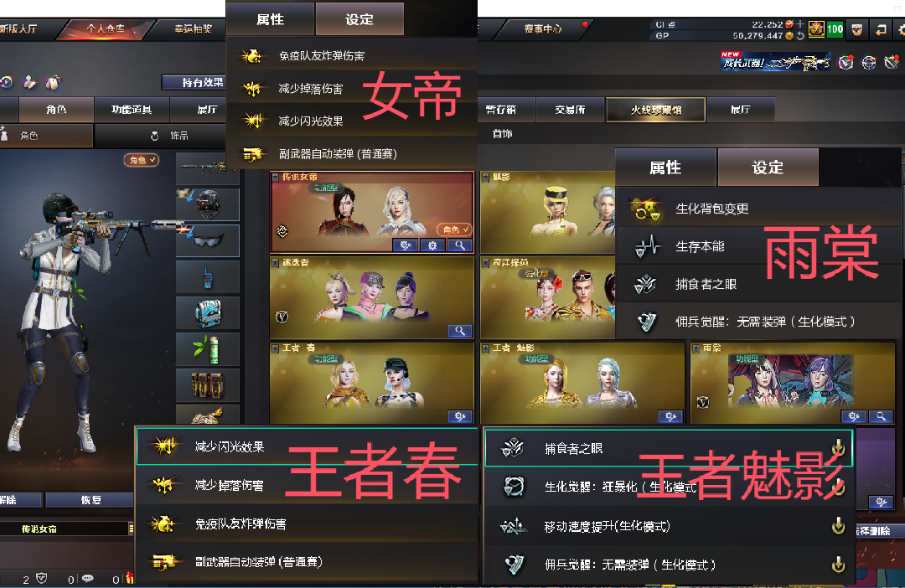The height and width of the screenshot is (588, 905).
Task: Click the magnifier icon on 传说女帝 card
Action: click(x=459, y=245)
